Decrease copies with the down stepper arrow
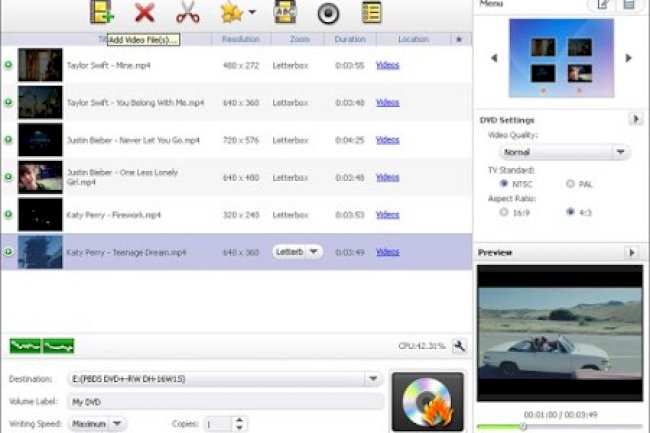 click(239, 428)
